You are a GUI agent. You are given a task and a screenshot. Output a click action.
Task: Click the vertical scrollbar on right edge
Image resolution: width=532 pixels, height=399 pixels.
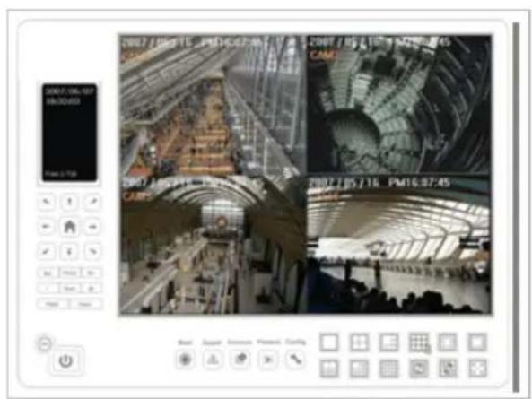click(516, 207)
